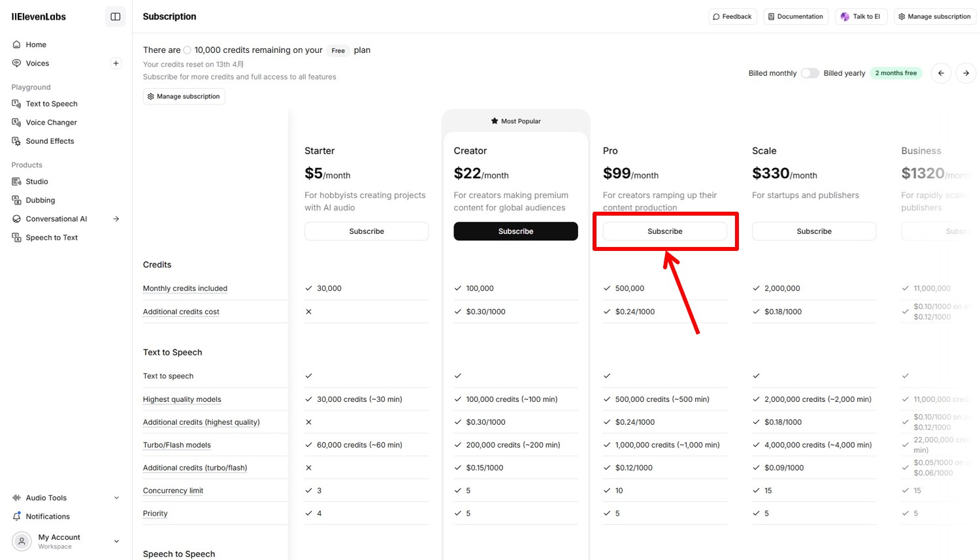Open Sound Effects tool
980x560 pixels.
point(50,141)
